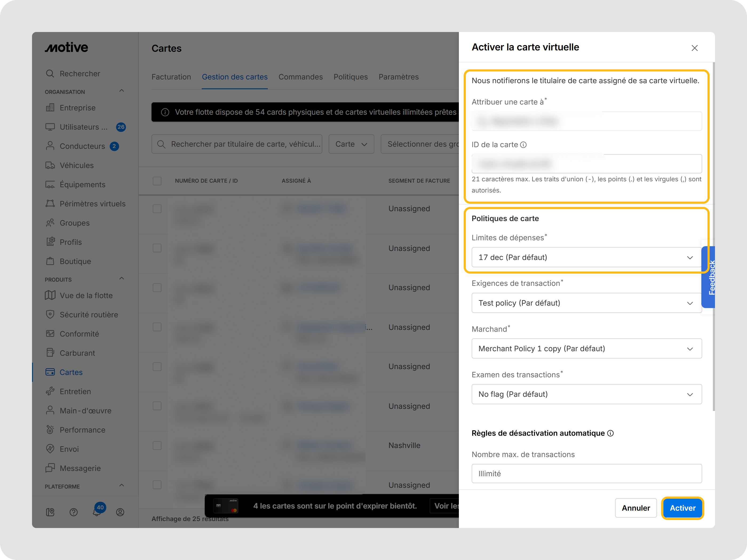Toggle the select-all checkbox in table header

click(157, 181)
